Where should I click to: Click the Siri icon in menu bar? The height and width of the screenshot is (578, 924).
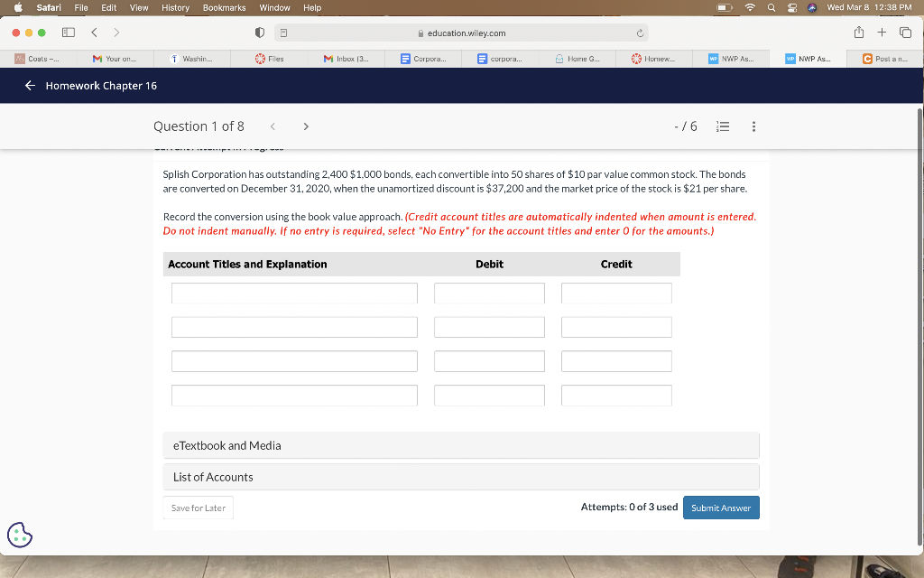tap(812, 7)
